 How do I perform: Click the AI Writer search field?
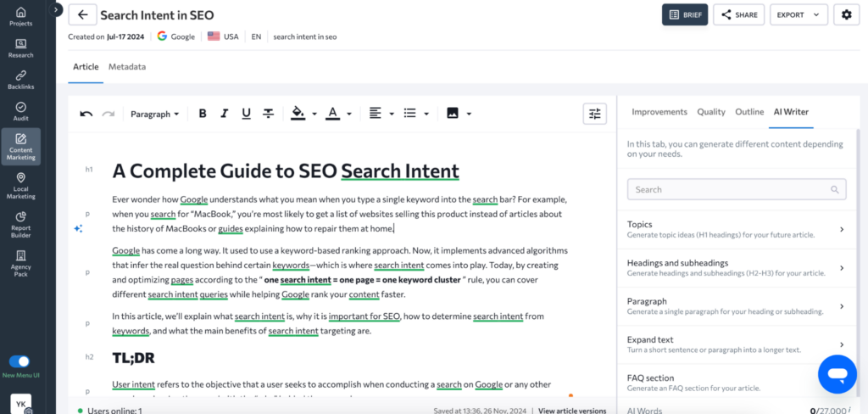click(x=734, y=189)
